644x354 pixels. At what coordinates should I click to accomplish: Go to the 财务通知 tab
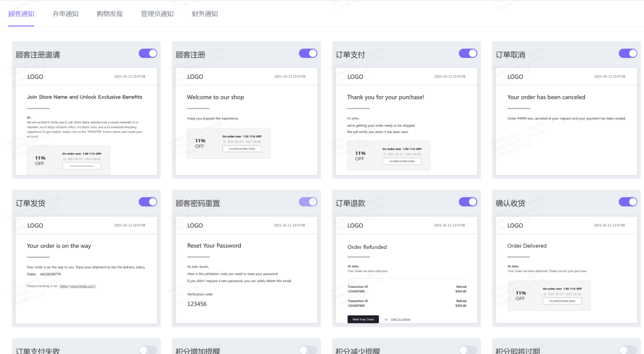coord(205,14)
